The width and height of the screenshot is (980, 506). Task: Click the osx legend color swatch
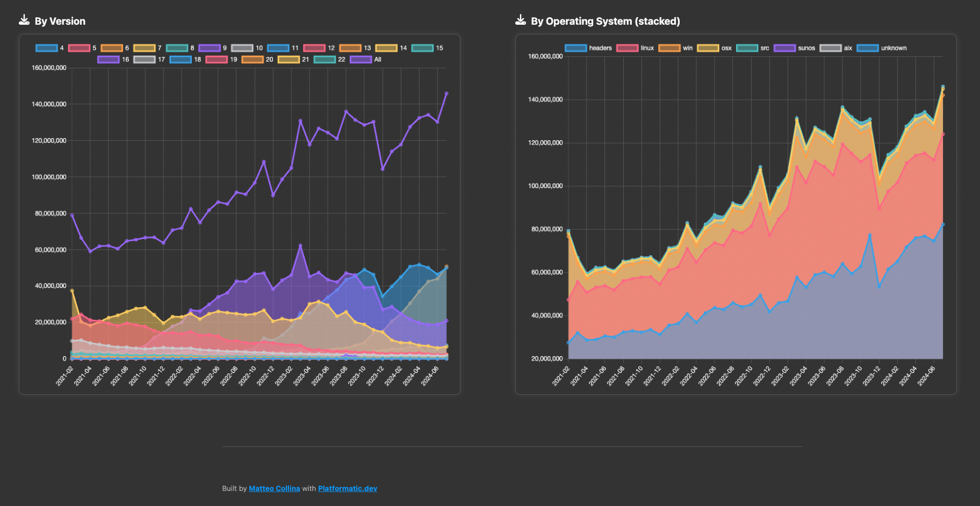point(708,48)
